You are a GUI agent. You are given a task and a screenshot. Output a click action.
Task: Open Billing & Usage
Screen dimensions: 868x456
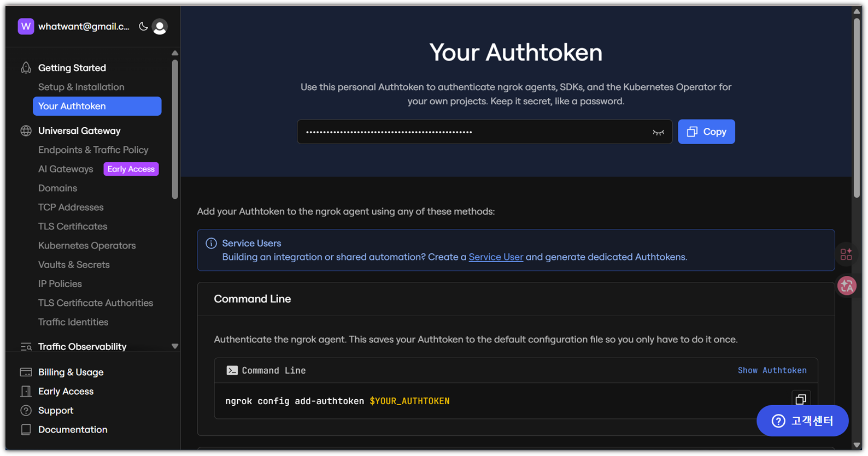tap(71, 372)
